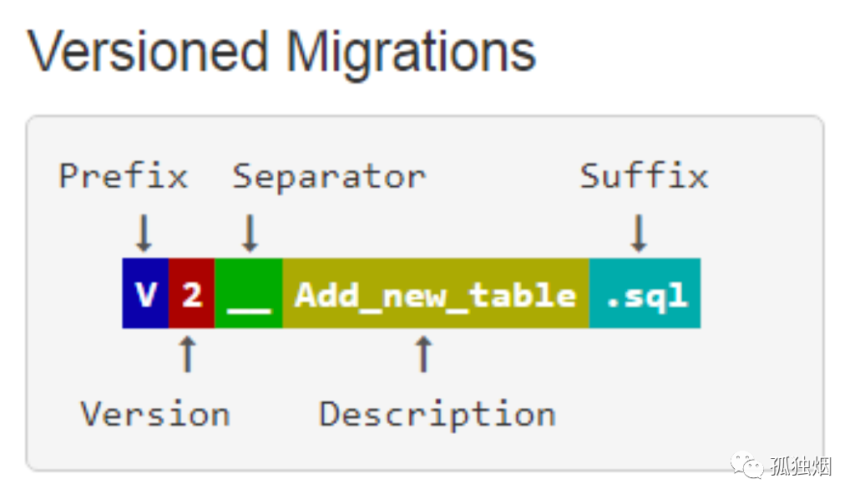Click the down arrow under Prefix
860x504 pixels.
[x=144, y=233]
